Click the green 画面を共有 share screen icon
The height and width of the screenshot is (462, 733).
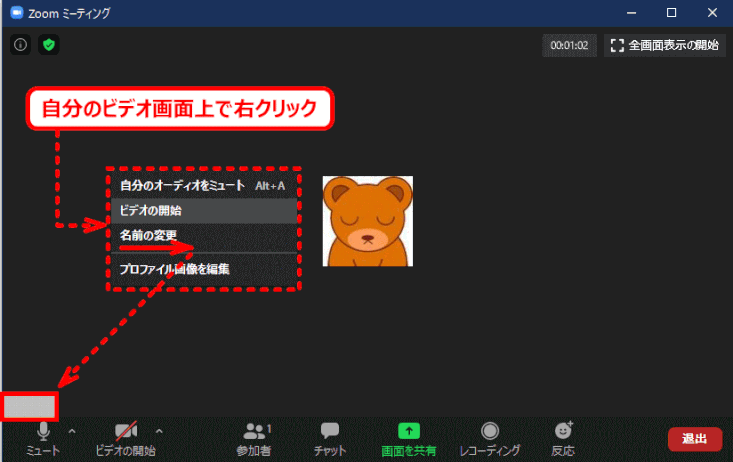tap(409, 431)
